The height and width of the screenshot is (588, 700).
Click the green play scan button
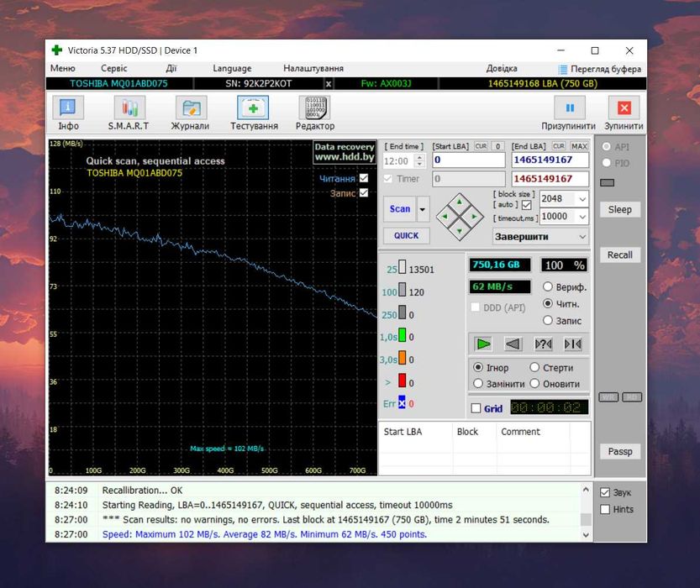[483, 344]
